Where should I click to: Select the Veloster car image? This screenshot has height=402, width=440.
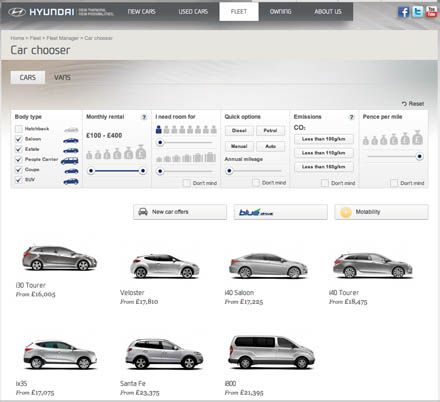[x=165, y=266]
